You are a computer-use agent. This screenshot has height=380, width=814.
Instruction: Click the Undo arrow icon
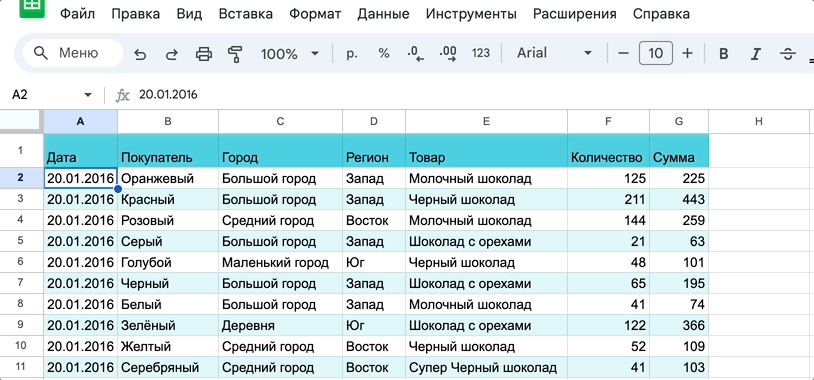click(x=140, y=54)
